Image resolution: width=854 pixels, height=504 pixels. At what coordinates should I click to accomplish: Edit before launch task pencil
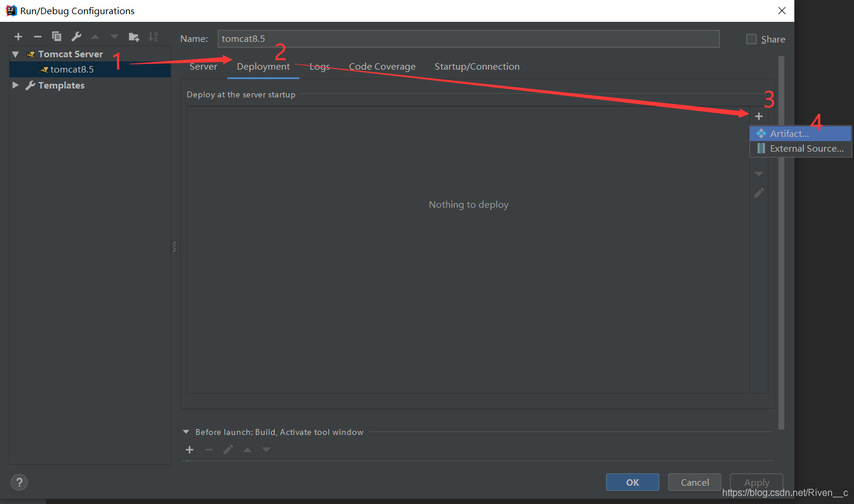tap(228, 450)
